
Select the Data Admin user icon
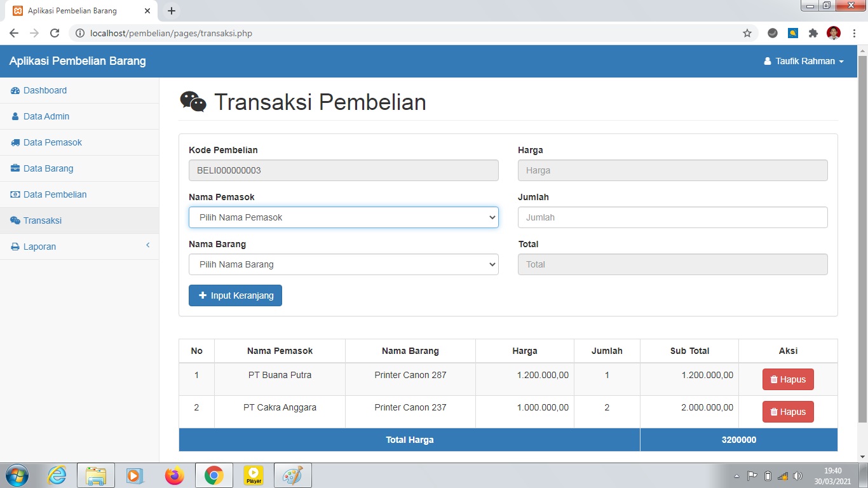pos(15,116)
